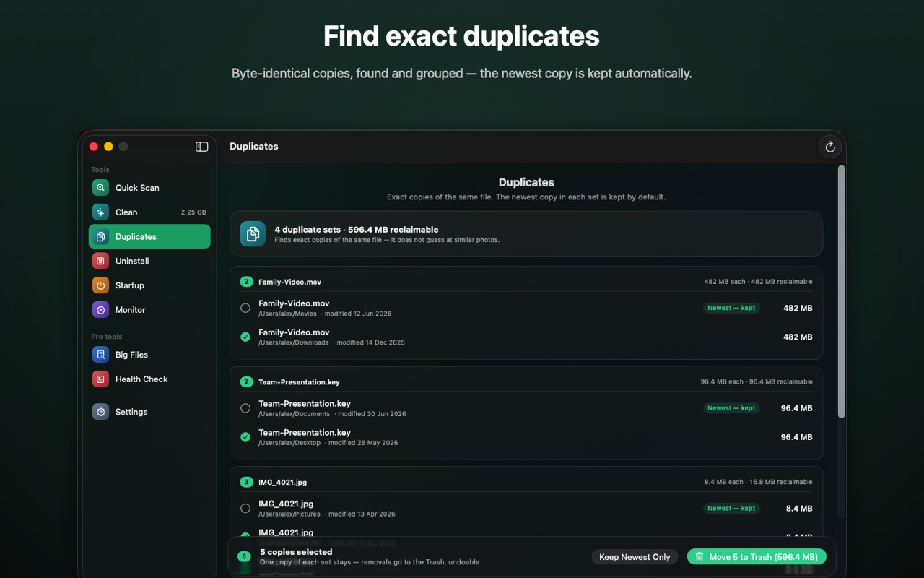Click '8.4 MB each · 16.8 MB reclaimable' text
Image resolution: width=924 pixels, height=578 pixels.
click(x=758, y=482)
